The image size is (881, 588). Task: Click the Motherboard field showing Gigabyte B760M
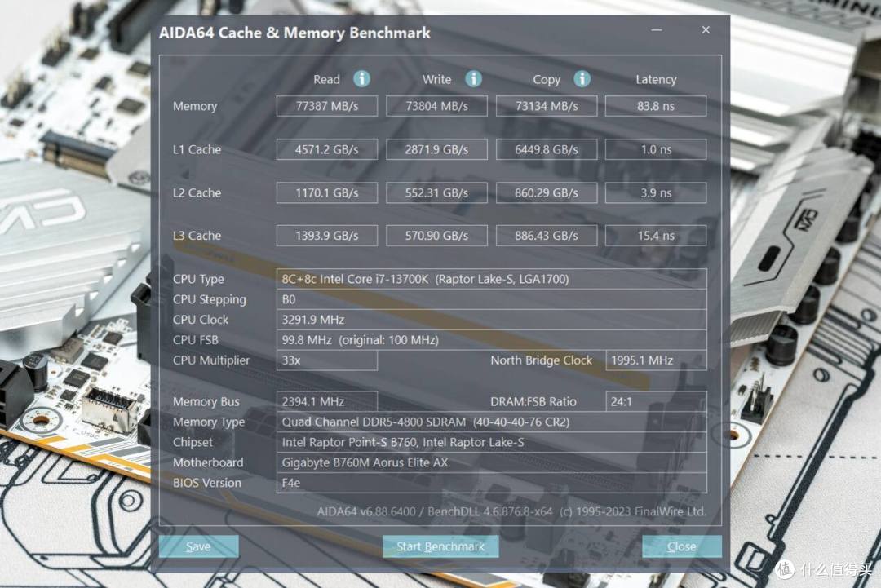[489, 462]
